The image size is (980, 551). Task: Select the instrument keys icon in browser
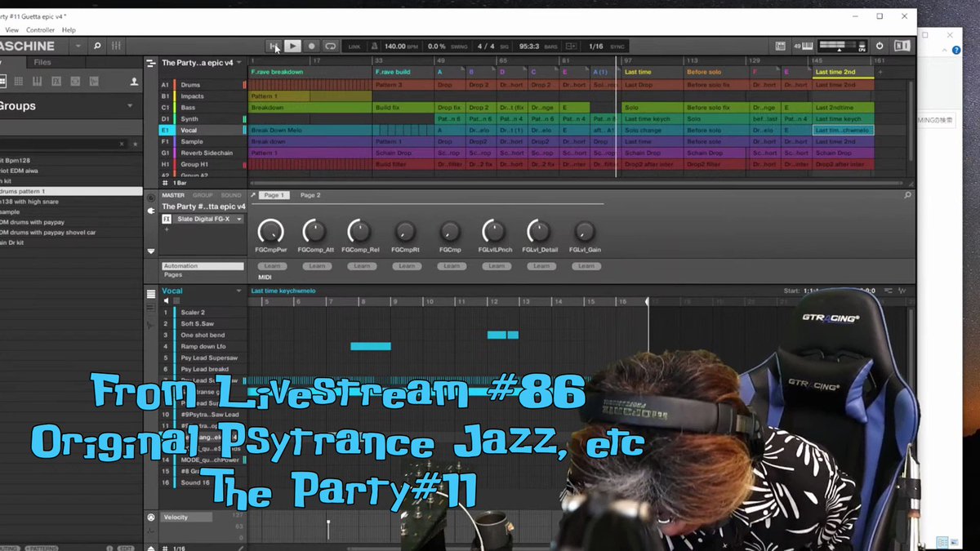pyautogui.click(x=37, y=82)
